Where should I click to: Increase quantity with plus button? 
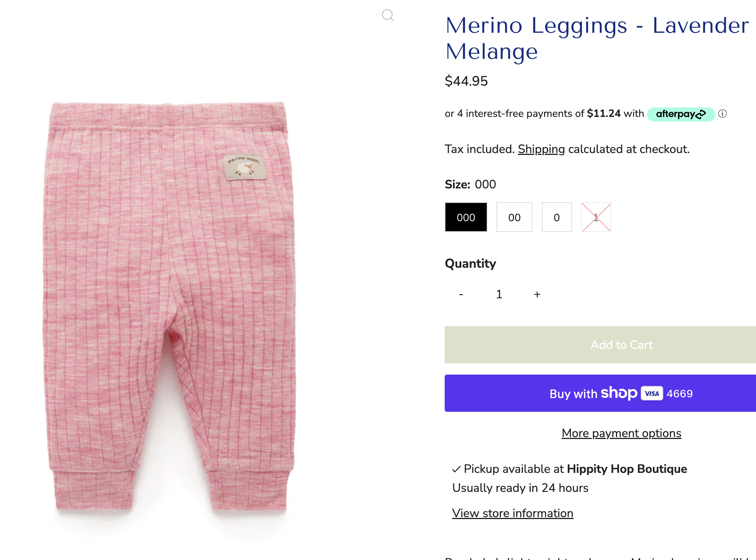tap(537, 295)
